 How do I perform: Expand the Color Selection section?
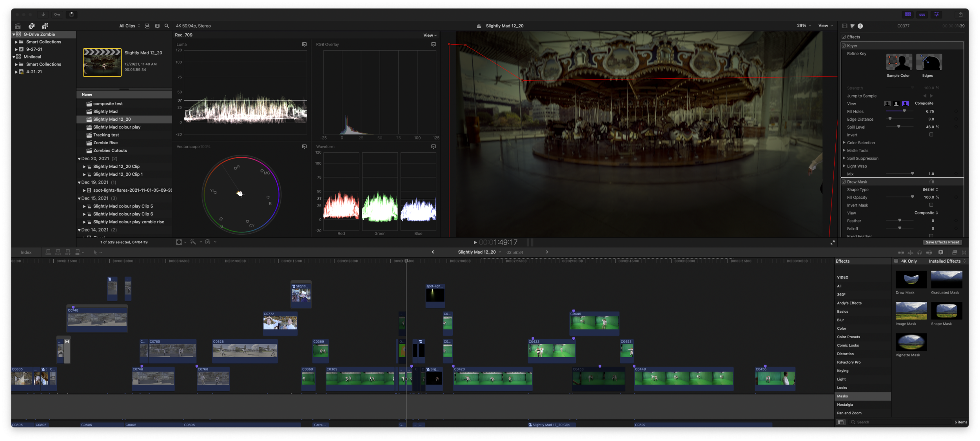pos(844,143)
